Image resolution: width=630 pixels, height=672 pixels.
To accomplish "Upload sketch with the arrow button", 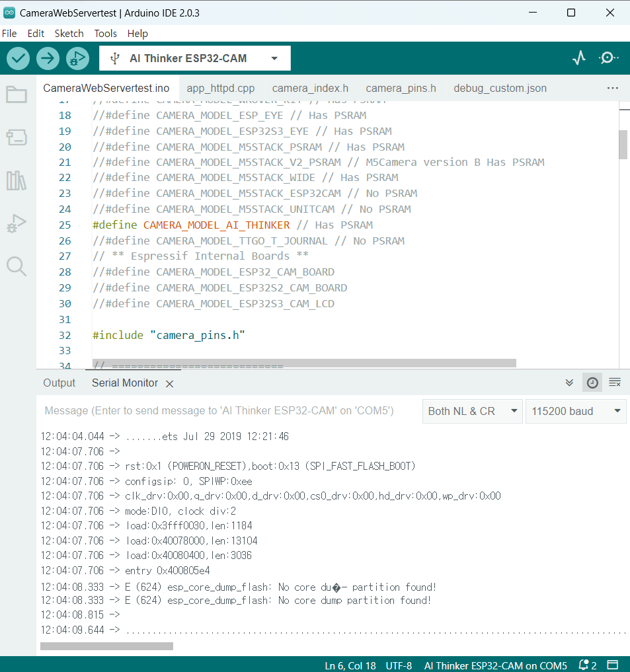I will click(x=48, y=58).
